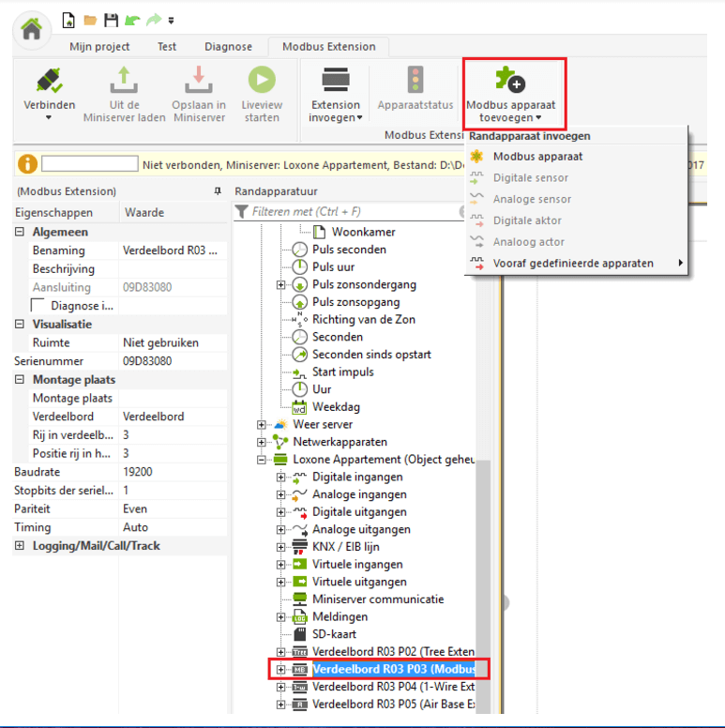
Task: Click Uit de Miniserver laden icon
Action: pos(124,81)
